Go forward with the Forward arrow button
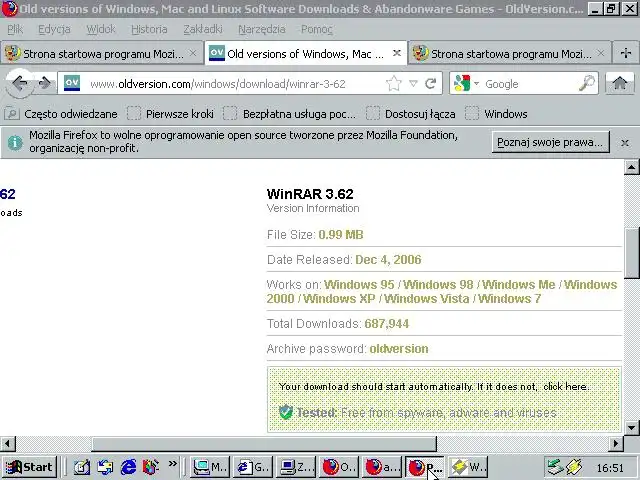This screenshot has height=480, width=640. point(44,84)
